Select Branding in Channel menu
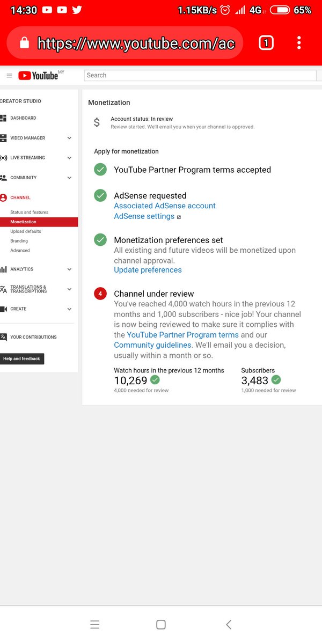Viewport: 322px width, 644px height. tap(19, 241)
